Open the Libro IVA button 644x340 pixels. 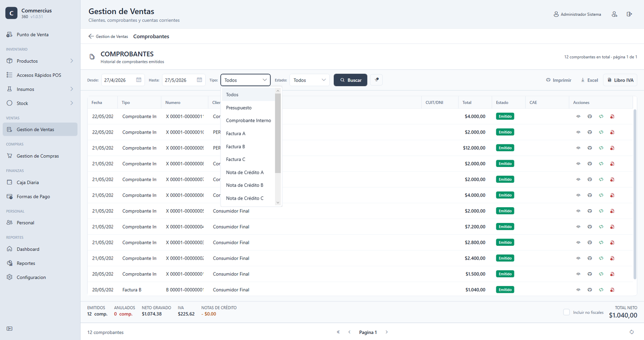[620, 80]
